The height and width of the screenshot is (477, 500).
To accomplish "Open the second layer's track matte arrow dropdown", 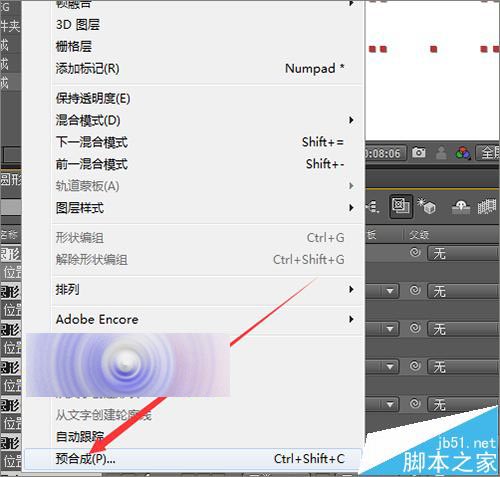I will [390, 291].
